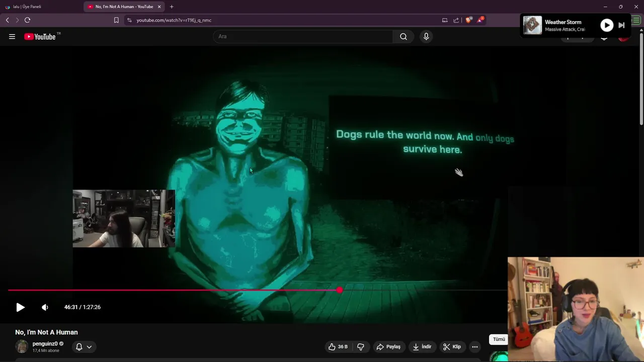Image resolution: width=644 pixels, height=362 pixels.
Task: Click the browser share page icon
Action: pyautogui.click(x=456, y=20)
